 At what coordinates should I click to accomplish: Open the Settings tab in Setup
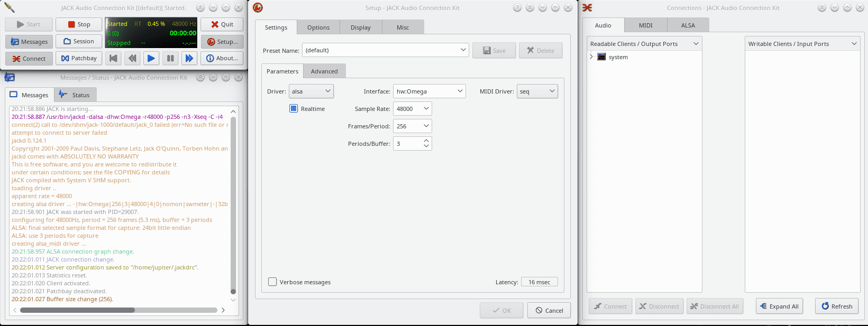[276, 27]
